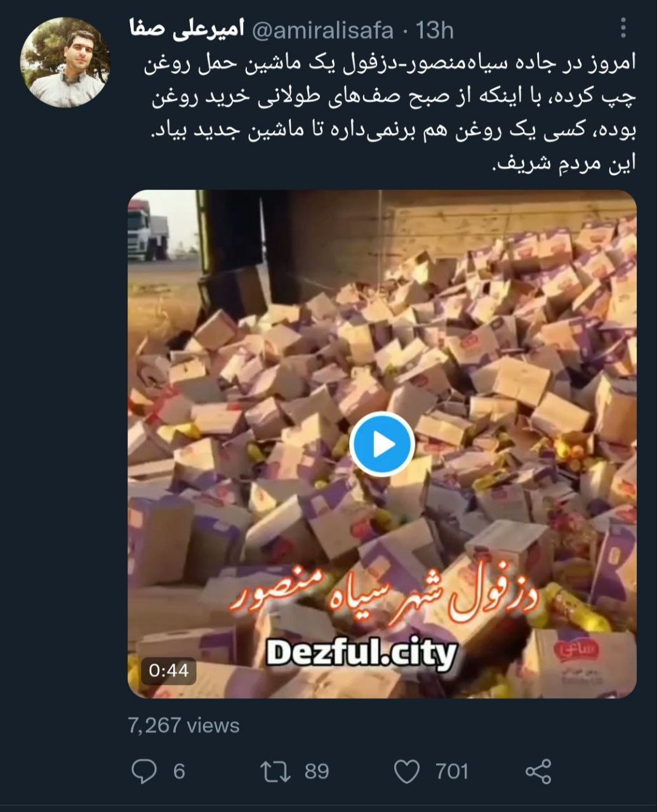The image size is (657, 812).
Task: Open the @amiralisafa handle profile
Action: tap(323, 30)
